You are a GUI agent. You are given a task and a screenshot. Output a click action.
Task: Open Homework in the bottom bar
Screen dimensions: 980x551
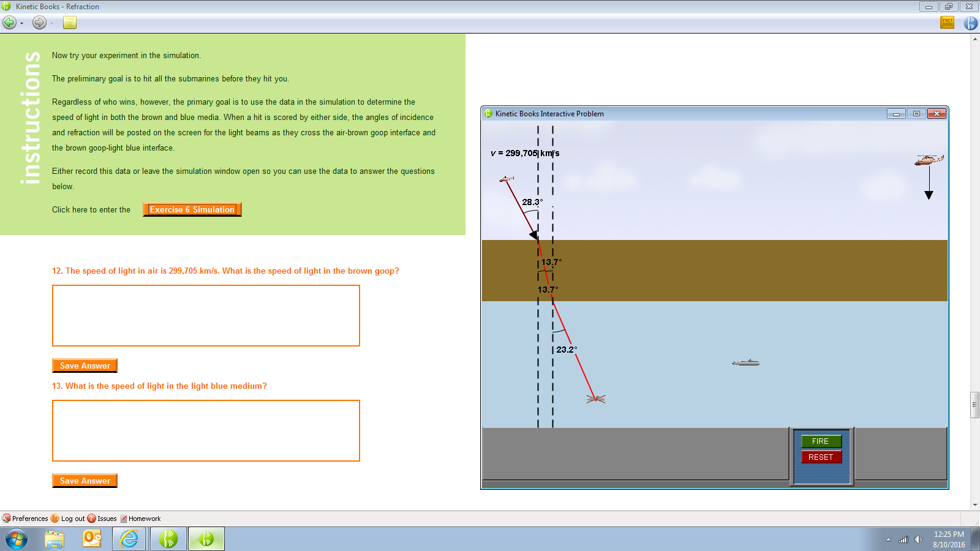(140, 519)
